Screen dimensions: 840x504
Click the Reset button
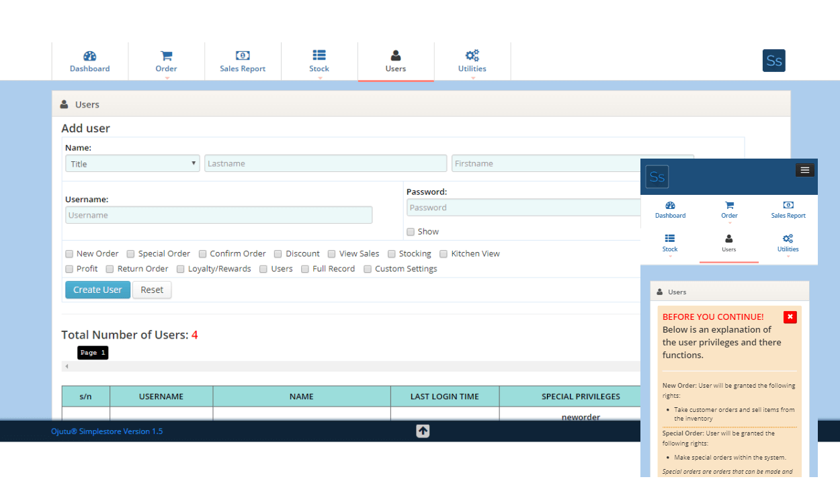click(152, 290)
